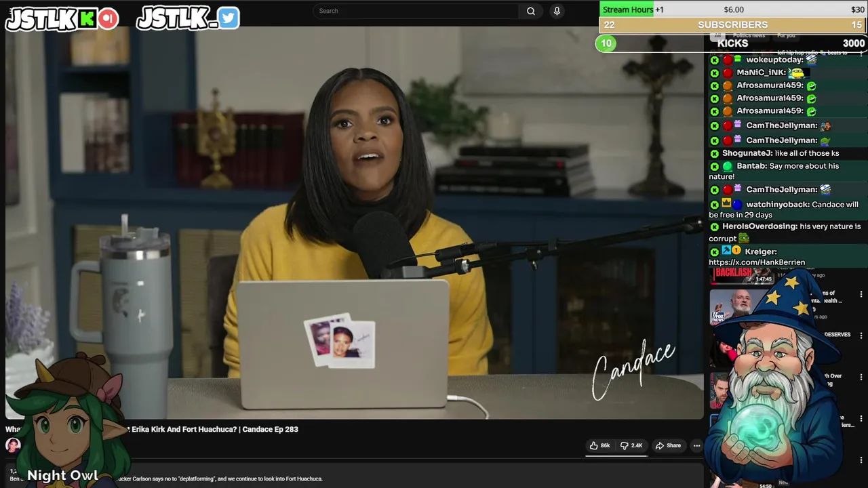Open Bantab's user card in chat
Screen dimensions: 868x488
tap(751, 166)
